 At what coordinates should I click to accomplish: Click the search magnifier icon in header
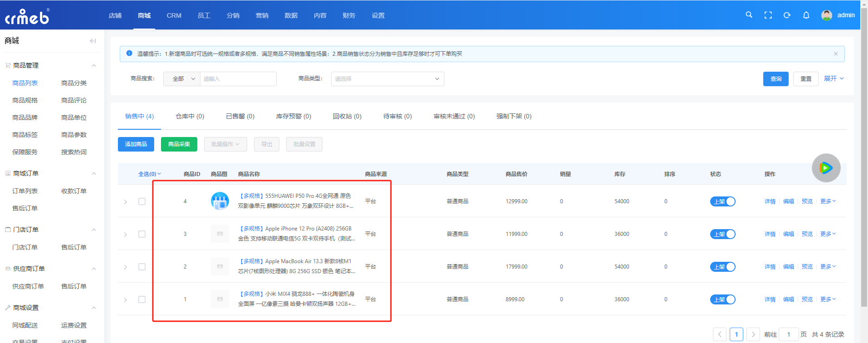(x=749, y=15)
